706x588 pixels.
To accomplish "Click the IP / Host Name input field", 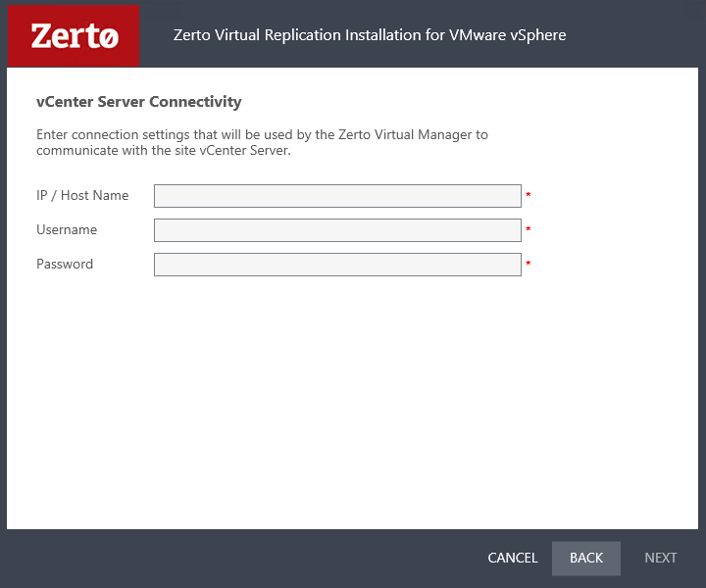I will click(x=337, y=196).
